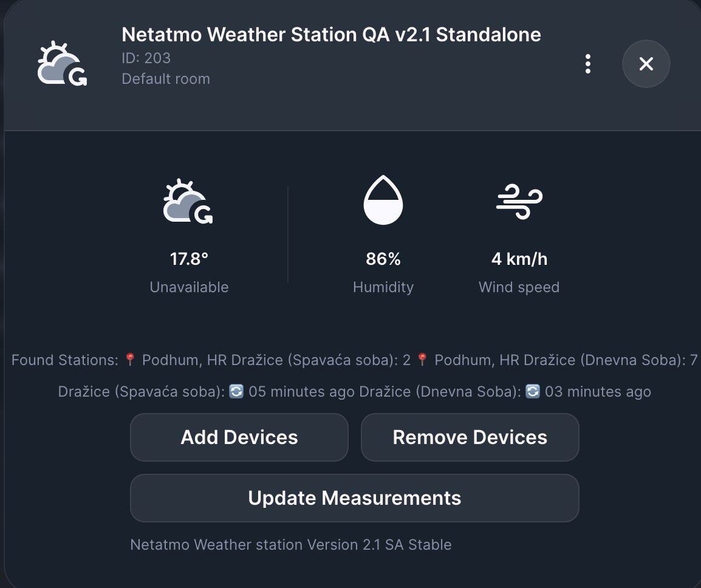Screen dimensions: 701x588
Task: Close the weather station dialog
Action: 646,64
